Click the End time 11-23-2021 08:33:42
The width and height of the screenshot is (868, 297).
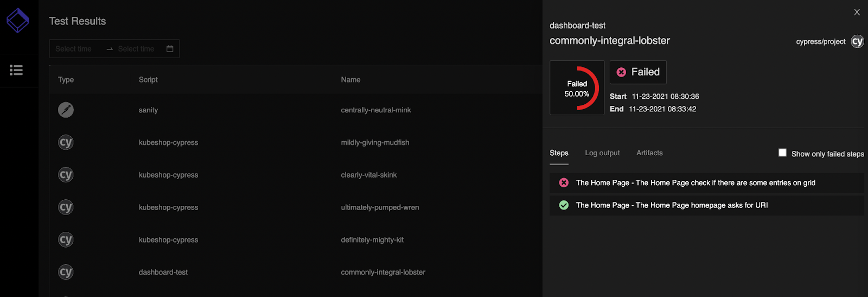tap(662, 109)
